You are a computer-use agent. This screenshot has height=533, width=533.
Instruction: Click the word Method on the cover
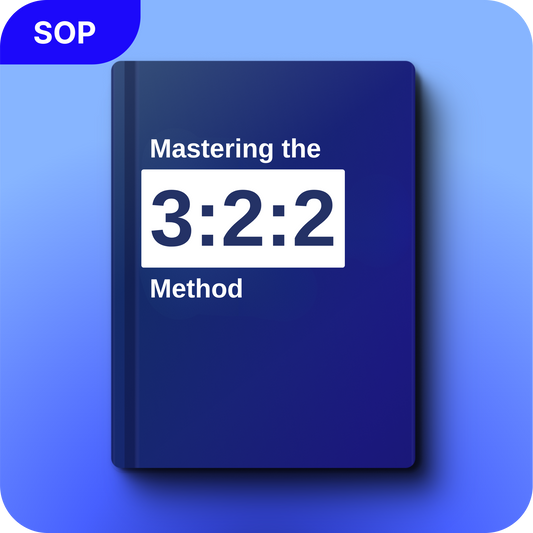point(196,289)
